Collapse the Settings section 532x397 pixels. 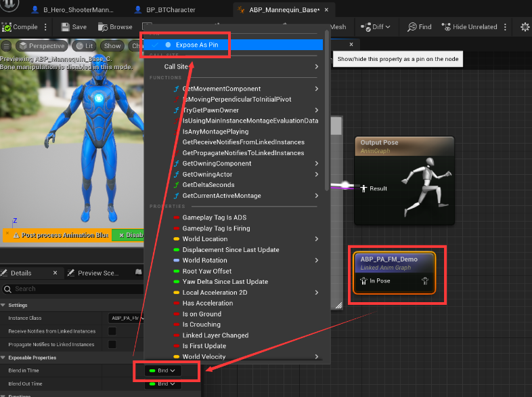(3, 305)
